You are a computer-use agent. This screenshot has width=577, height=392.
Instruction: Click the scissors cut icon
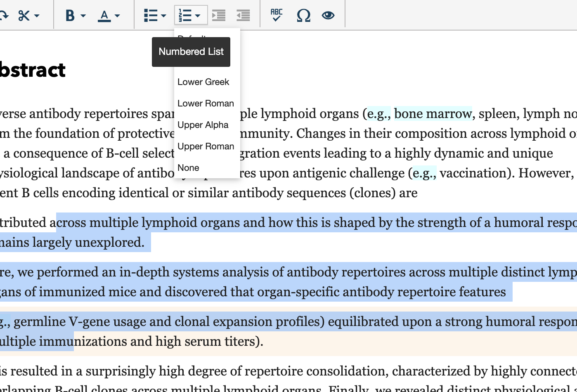24,16
